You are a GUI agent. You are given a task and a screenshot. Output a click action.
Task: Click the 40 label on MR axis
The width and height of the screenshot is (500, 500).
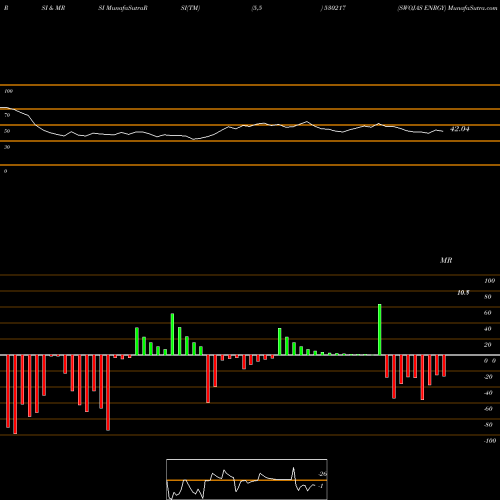(x=488, y=329)
